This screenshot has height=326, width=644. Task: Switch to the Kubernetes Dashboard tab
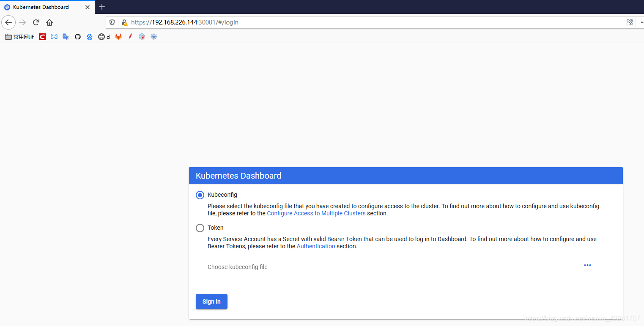tap(47, 7)
